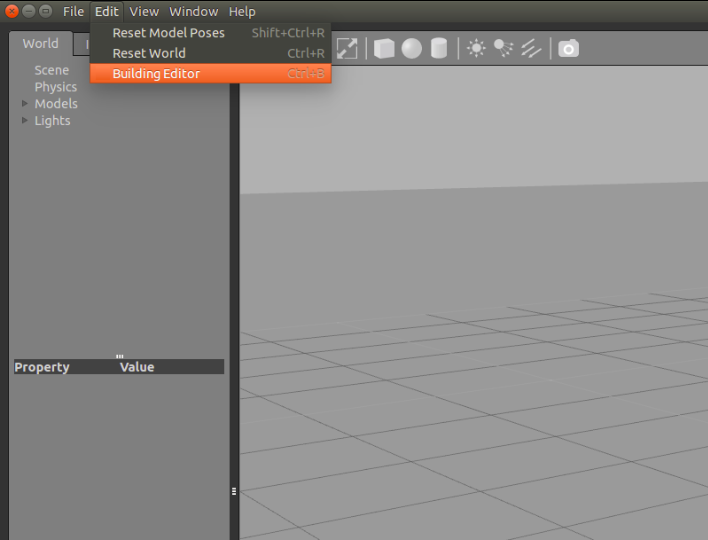Select the scale mode tool icon
The image size is (708, 540).
pos(347,48)
